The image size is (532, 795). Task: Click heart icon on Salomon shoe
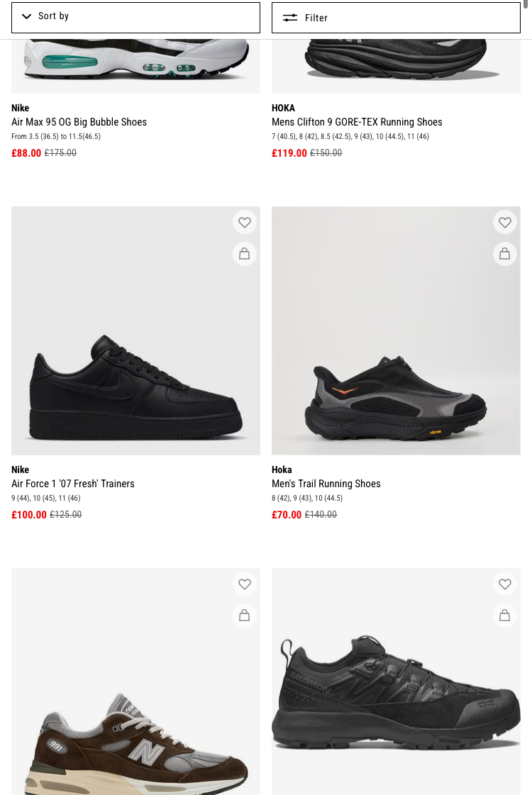pyautogui.click(x=505, y=584)
